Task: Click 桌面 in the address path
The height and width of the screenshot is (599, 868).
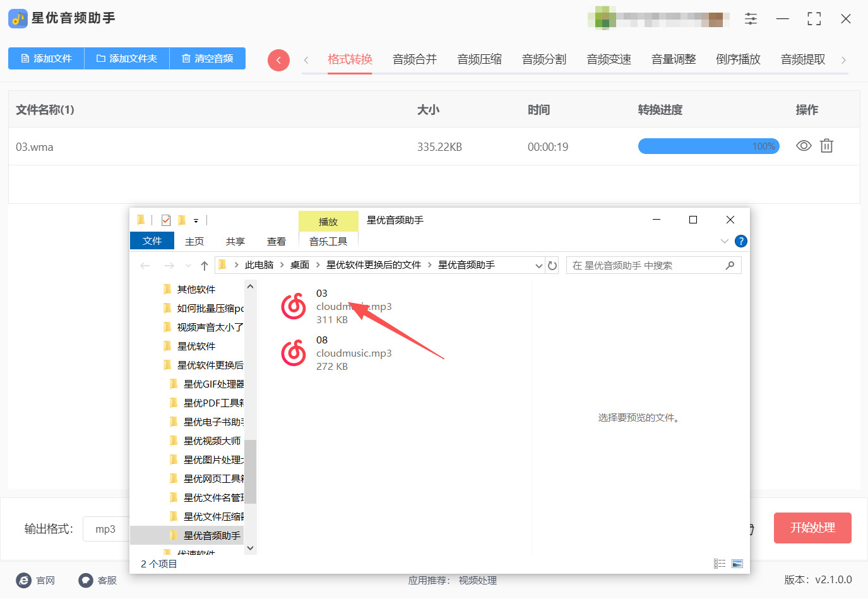Action: [x=300, y=265]
